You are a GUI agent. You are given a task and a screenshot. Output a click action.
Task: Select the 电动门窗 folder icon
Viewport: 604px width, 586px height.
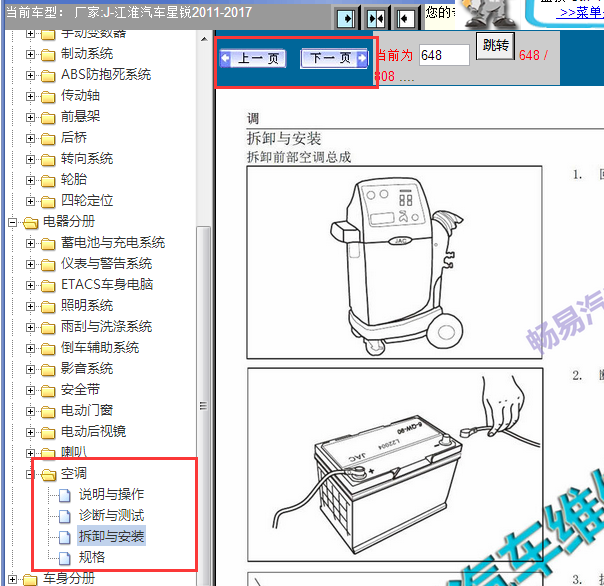[x=48, y=412]
